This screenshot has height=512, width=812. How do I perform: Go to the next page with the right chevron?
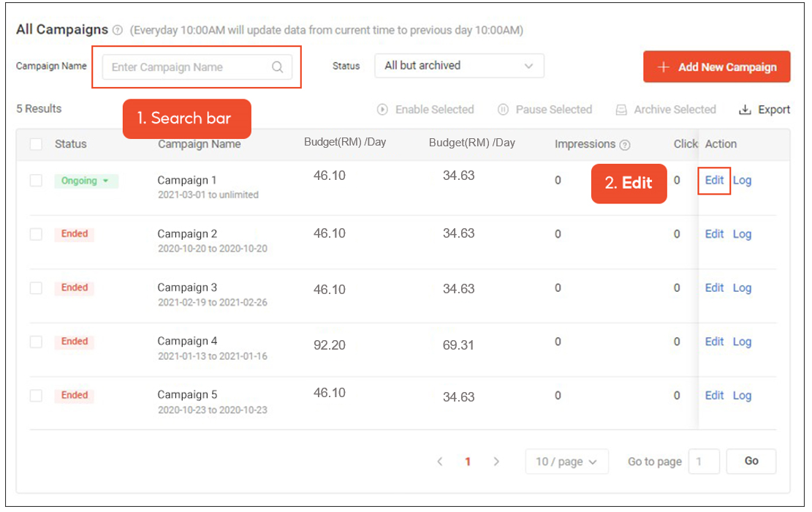coord(496,462)
